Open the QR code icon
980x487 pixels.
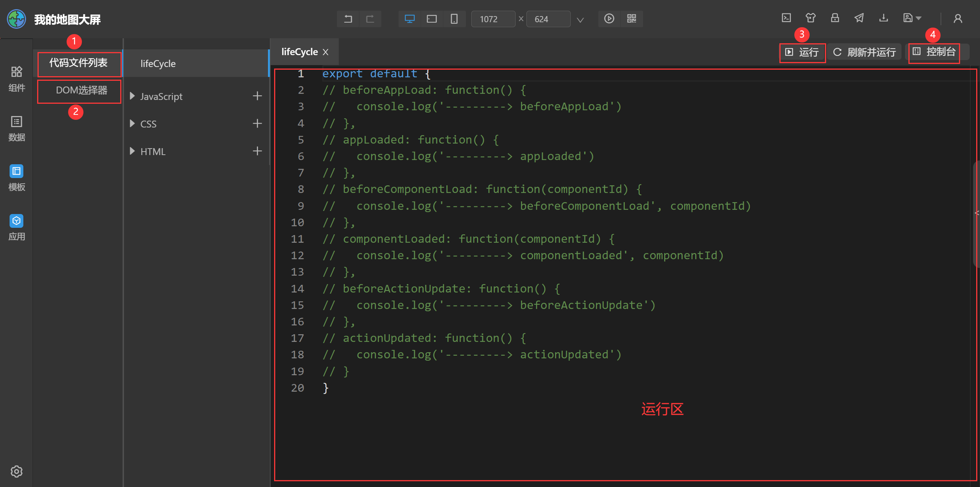click(632, 19)
